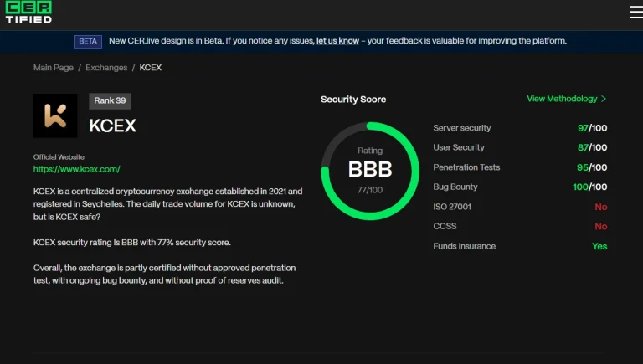Click the Server security label
Viewport: 643px width, 364px height.
point(462,128)
